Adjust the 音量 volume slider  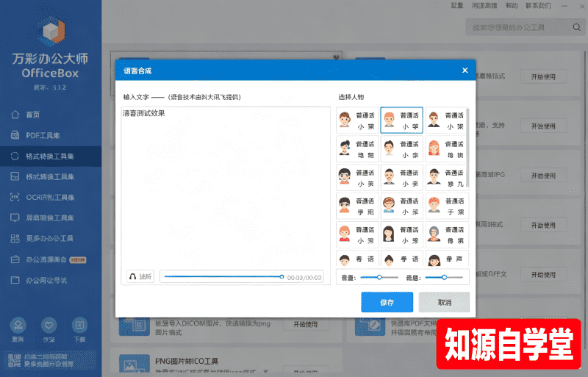pos(379,278)
